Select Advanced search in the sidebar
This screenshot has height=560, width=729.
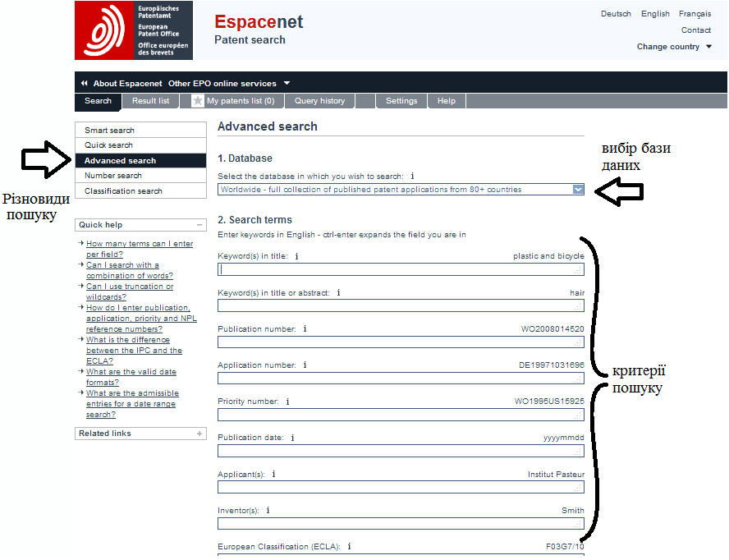click(x=140, y=160)
